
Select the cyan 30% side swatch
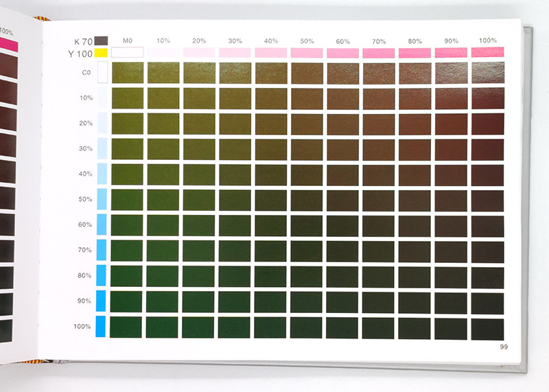tap(102, 148)
